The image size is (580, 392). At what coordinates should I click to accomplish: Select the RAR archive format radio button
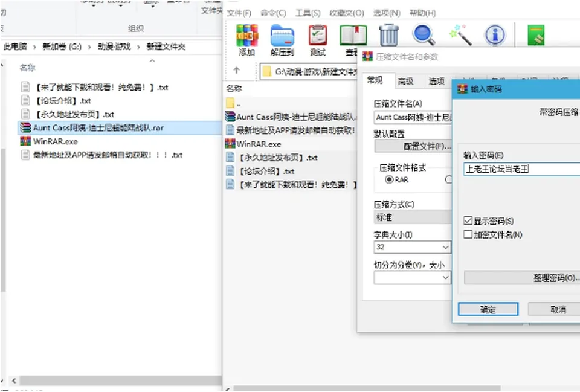click(x=389, y=179)
